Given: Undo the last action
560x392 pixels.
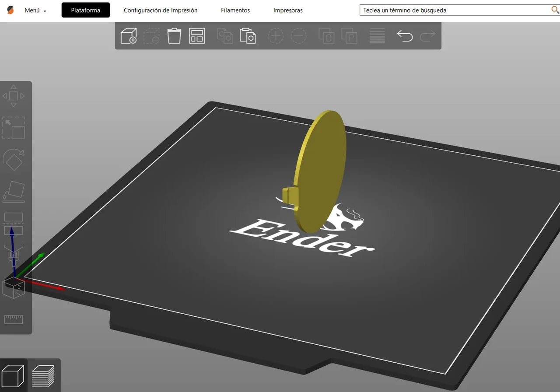Looking at the screenshot, I should pos(405,35).
